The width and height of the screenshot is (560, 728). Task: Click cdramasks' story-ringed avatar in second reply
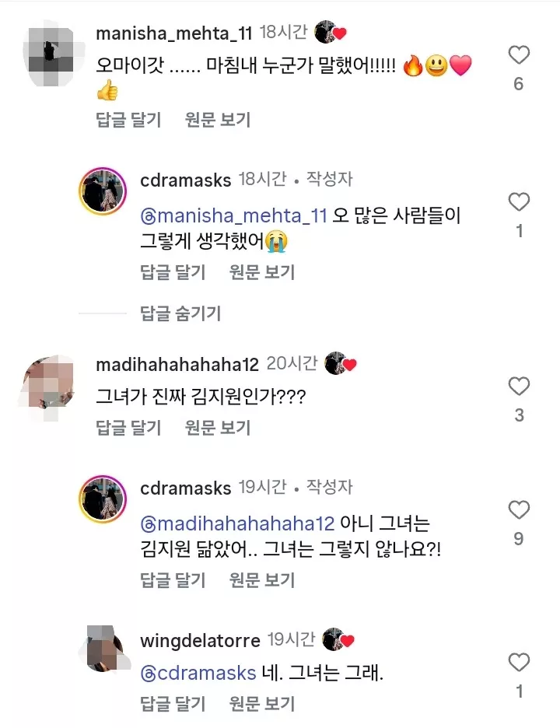coord(103,498)
